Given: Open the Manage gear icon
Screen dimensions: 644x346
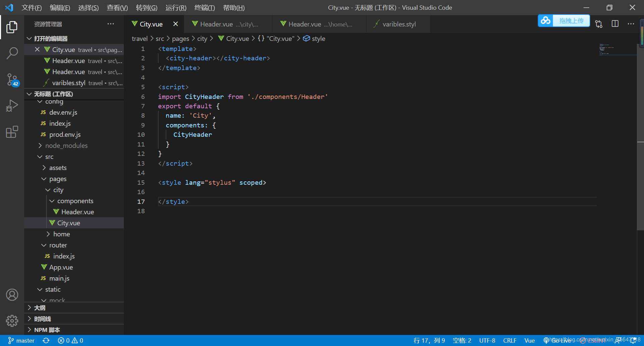Looking at the screenshot, I should pyautogui.click(x=12, y=321).
